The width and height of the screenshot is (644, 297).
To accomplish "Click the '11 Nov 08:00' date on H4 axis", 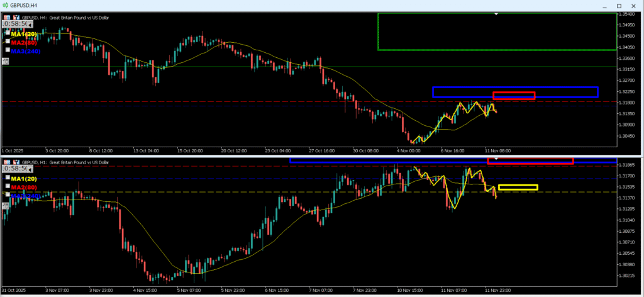I will click(498, 151).
